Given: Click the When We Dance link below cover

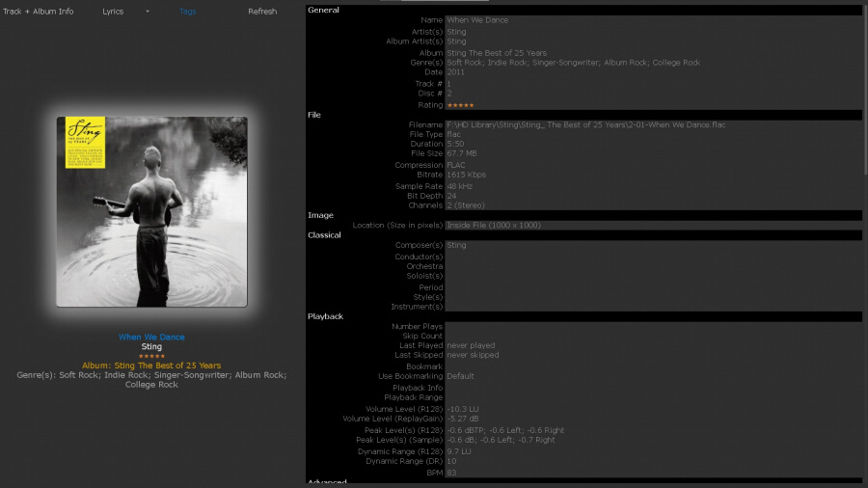Looking at the screenshot, I should tap(151, 337).
